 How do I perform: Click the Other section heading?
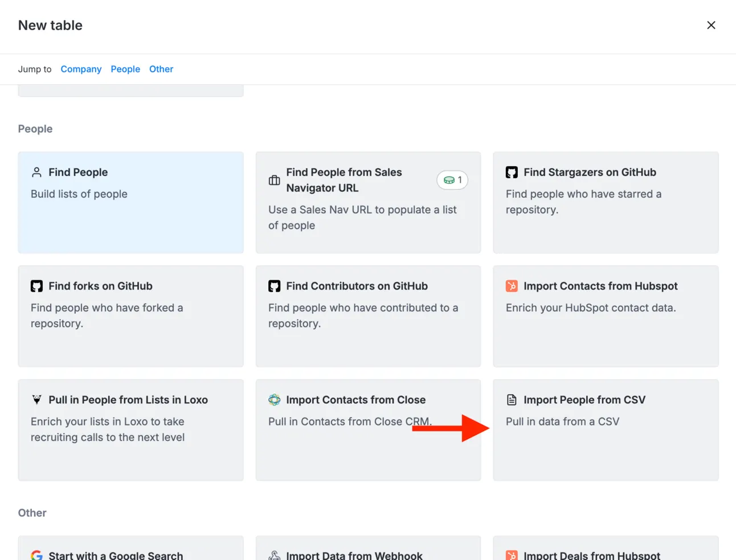[32, 513]
